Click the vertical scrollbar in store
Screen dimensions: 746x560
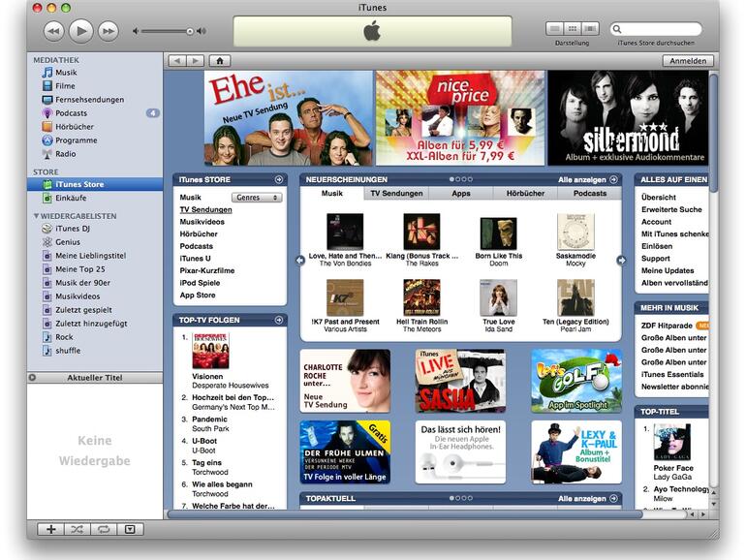(x=713, y=133)
